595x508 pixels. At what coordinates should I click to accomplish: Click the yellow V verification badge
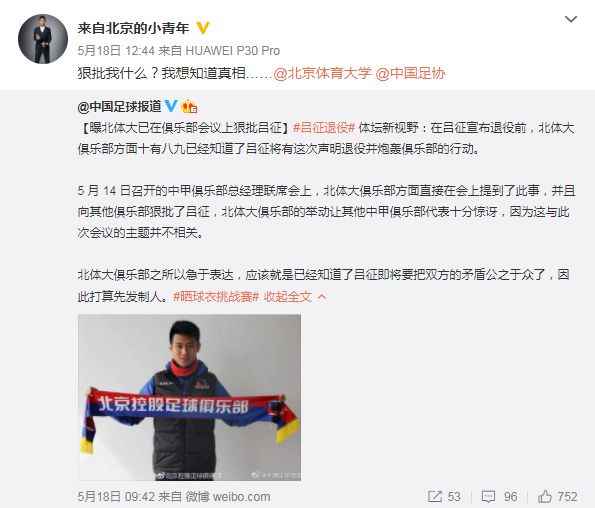click(203, 28)
